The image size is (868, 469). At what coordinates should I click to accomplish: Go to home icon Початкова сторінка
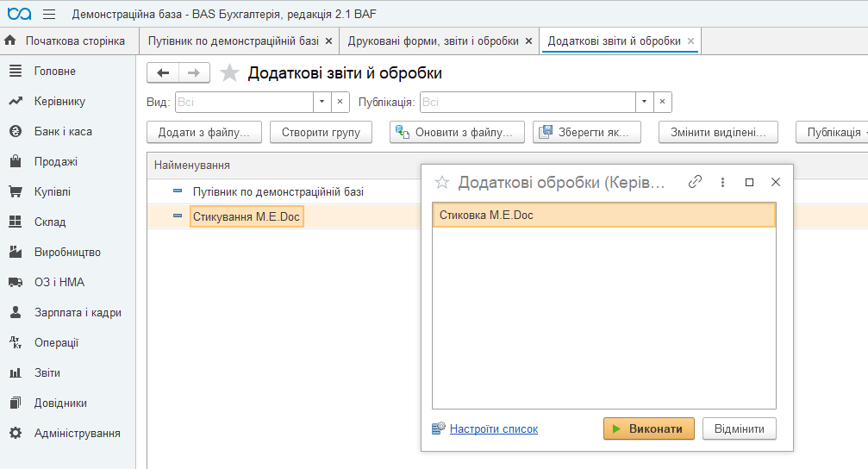10,41
